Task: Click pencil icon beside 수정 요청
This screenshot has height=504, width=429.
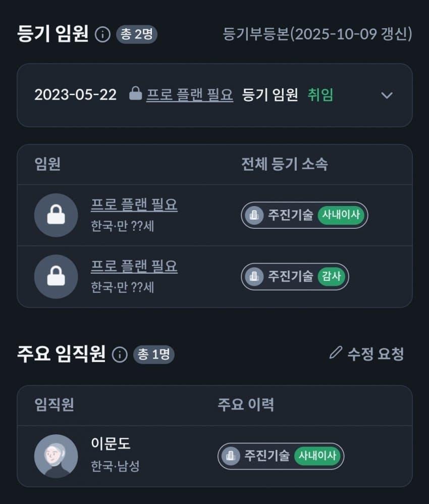Action: pos(336,352)
